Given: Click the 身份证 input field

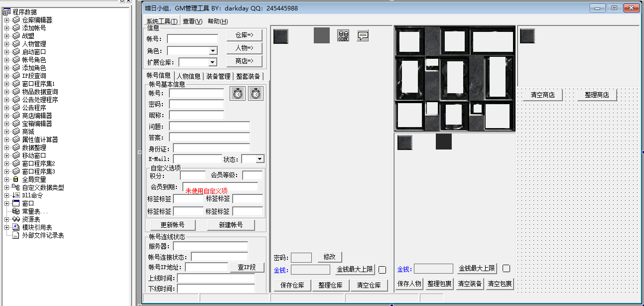Looking at the screenshot, I should [x=211, y=148].
